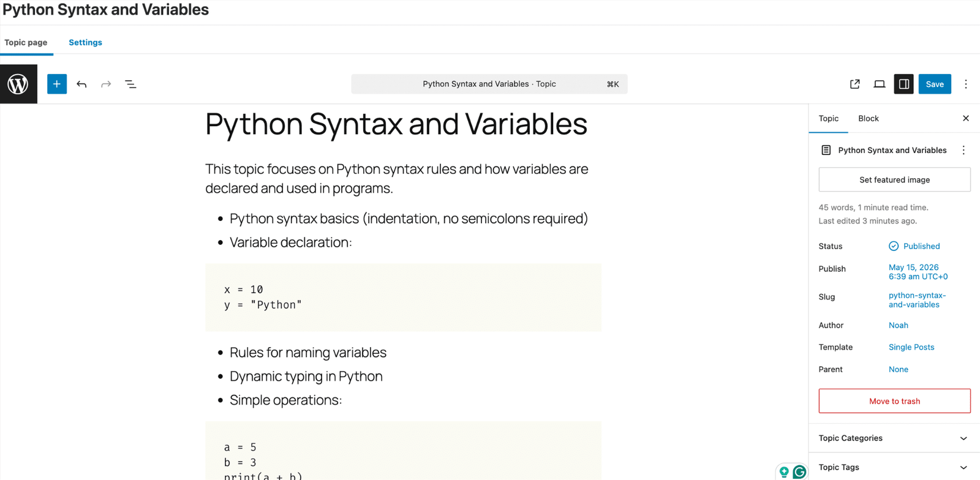
Task: Open the command palette search bar
Action: point(489,84)
